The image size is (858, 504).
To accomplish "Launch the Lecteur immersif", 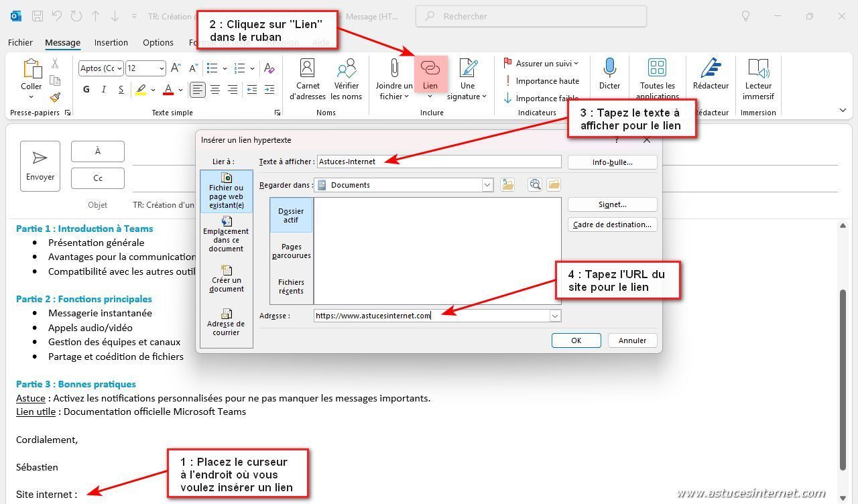I will tap(758, 79).
